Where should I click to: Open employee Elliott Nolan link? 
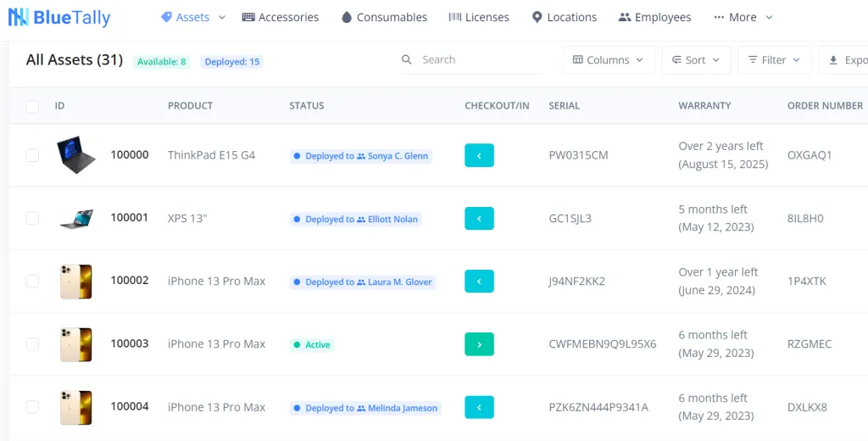click(393, 220)
